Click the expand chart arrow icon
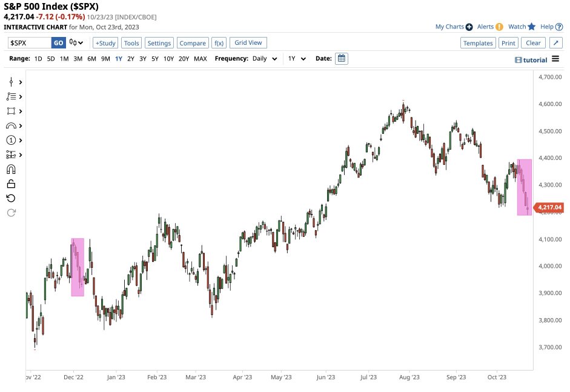This screenshot has width=570, height=392. pos(556,43)
